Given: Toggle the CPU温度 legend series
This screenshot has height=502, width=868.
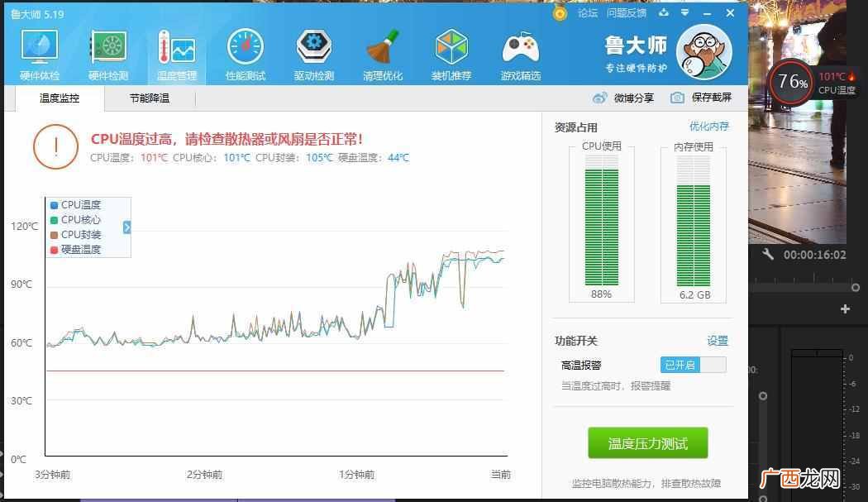Looking at the screenshot, I should click(76, 204).
